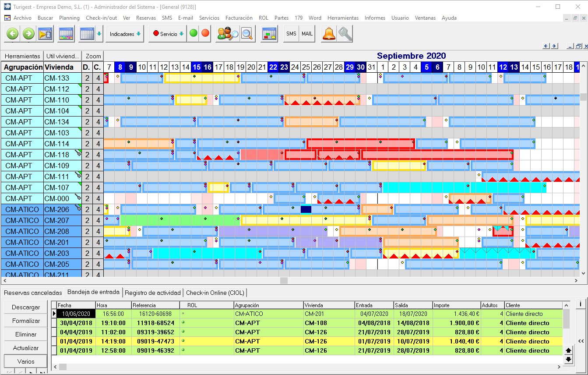Click the dark blue block in CM-206 row
The image size is (588, 375).
[306, 209]
